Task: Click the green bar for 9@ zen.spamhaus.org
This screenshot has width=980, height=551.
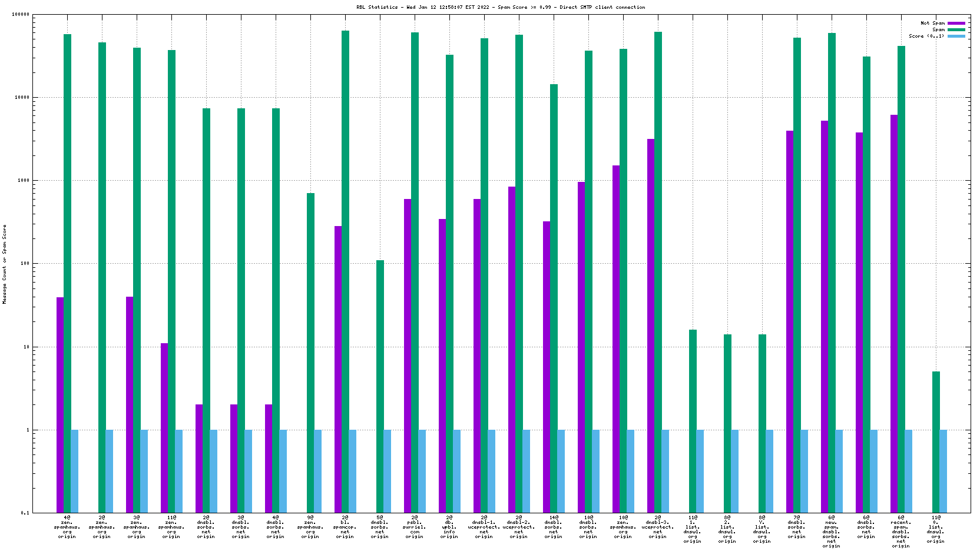Action: (310, 352)
